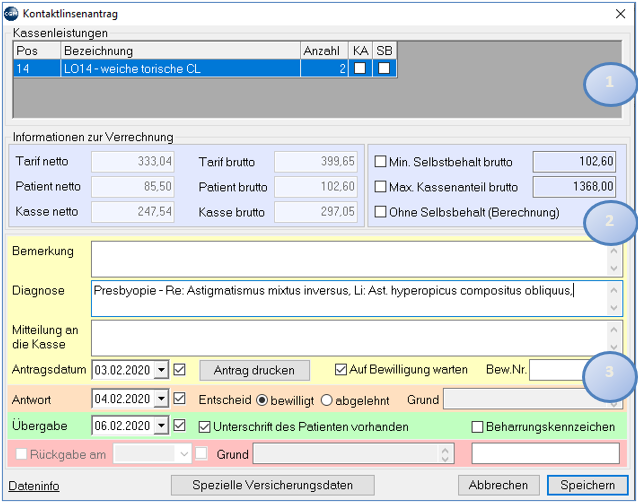Click the Pos cell showing 14
The height and width of the screenshot is (503, 638).
pyautogui.click(x=37, y=68)
